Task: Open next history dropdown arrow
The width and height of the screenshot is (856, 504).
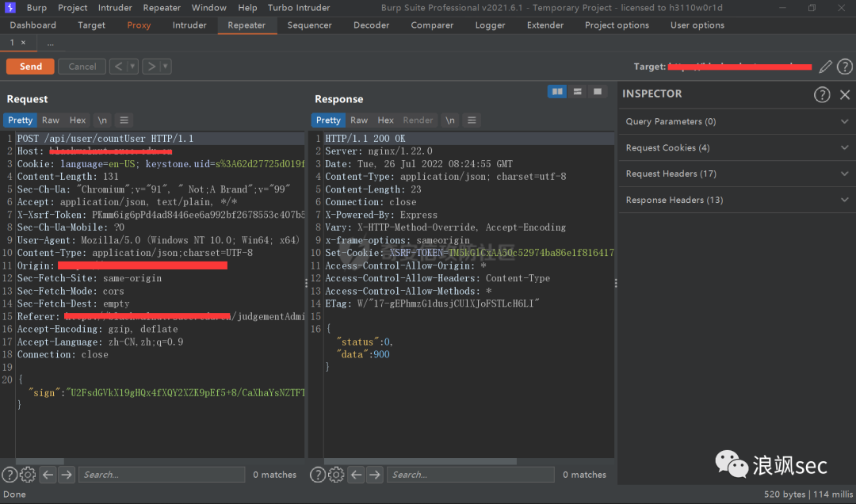Action: (166, 67)
